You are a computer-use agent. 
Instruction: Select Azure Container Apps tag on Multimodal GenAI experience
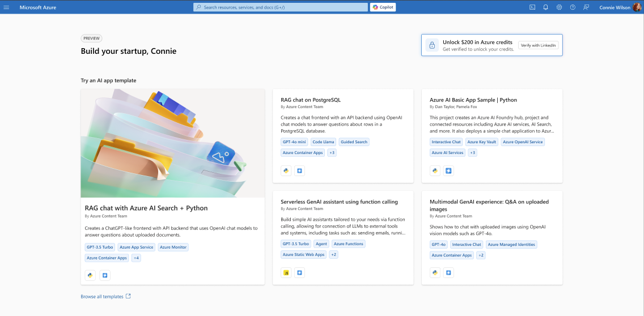[452, 255]
